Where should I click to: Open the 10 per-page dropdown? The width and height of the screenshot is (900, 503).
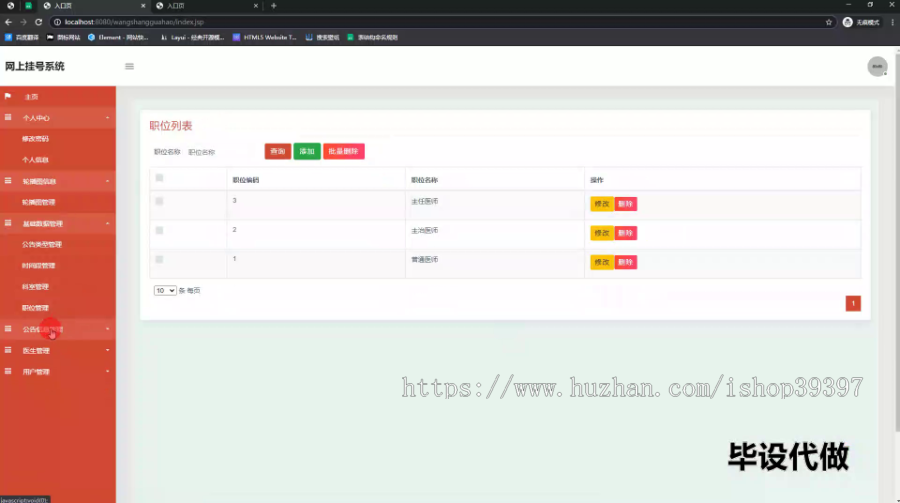click(x=165, y=291)
